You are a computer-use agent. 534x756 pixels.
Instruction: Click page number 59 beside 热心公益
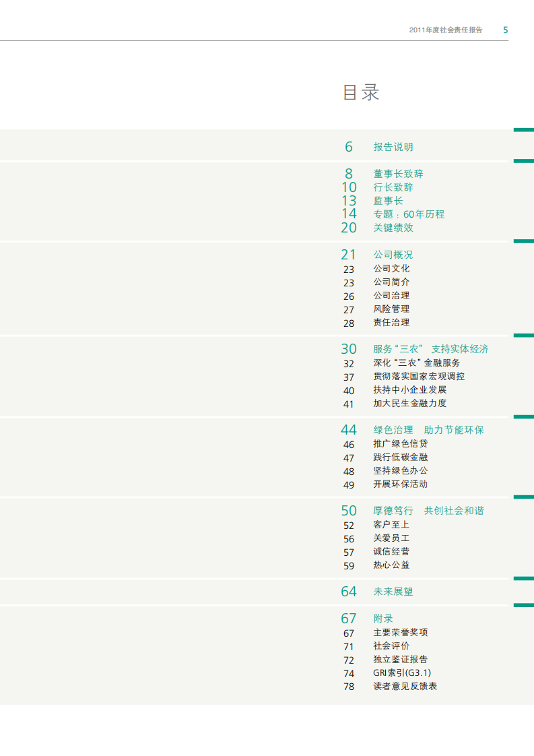coord(349,567)
